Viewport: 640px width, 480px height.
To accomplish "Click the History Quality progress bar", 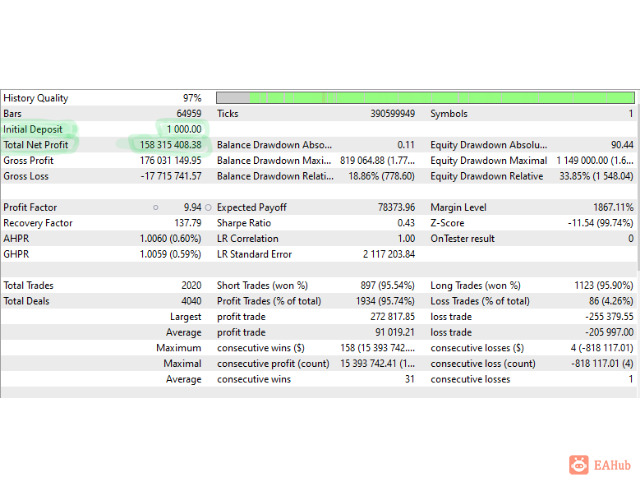I will click(425, 98).
